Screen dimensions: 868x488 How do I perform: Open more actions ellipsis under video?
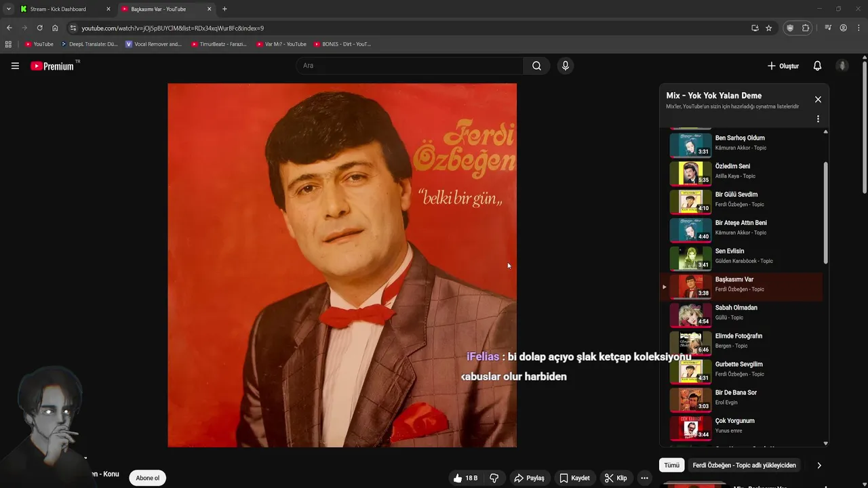[x=644, y=478]
